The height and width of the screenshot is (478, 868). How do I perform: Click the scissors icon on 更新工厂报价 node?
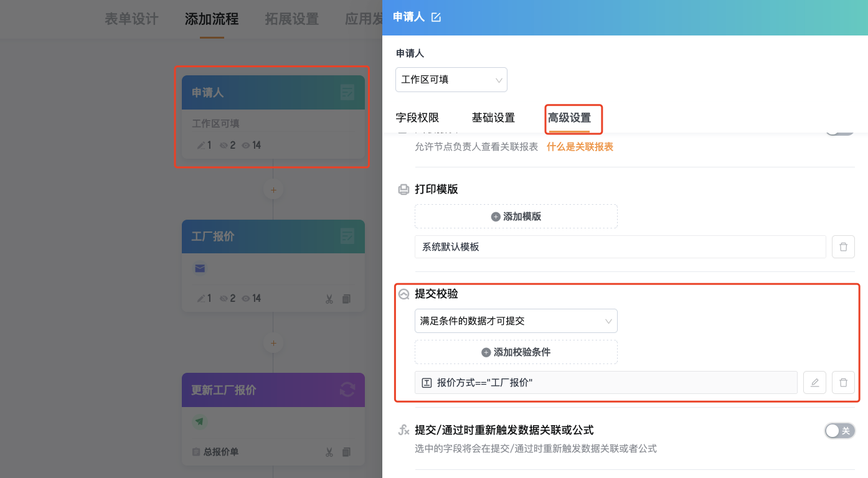329,452
